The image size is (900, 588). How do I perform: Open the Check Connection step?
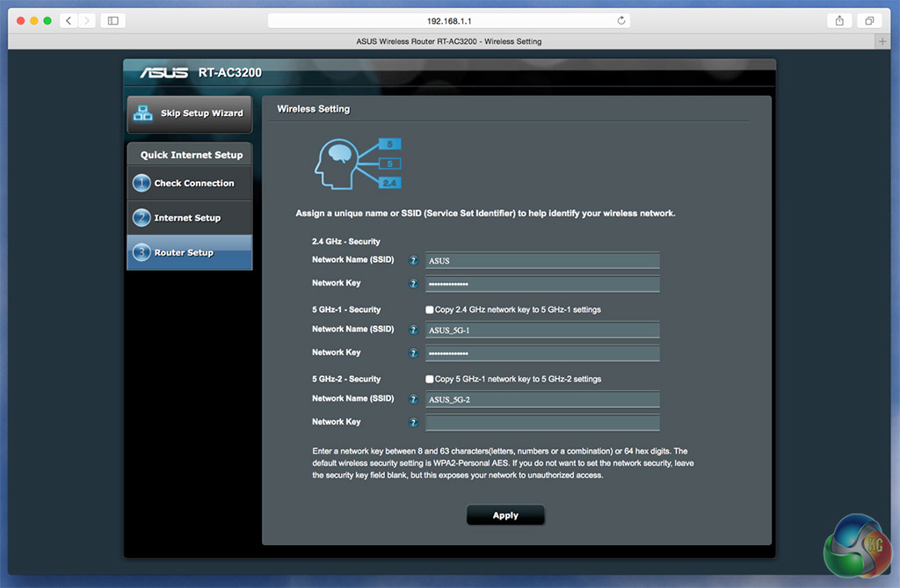click(190, 183)
